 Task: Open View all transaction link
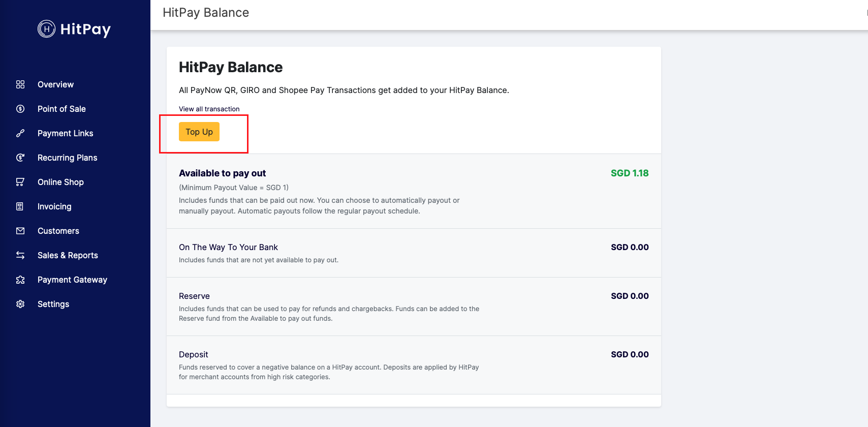point(209,109)
